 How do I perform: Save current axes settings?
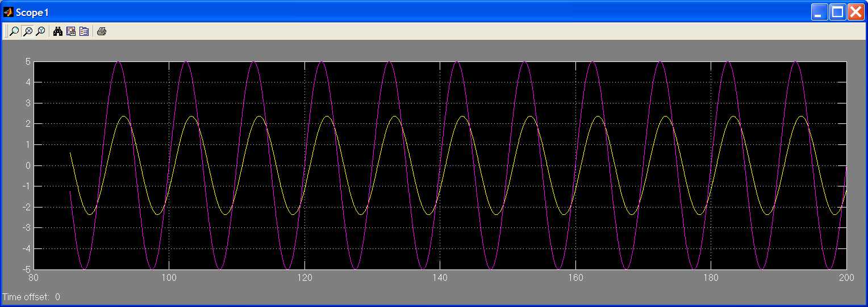71,31
